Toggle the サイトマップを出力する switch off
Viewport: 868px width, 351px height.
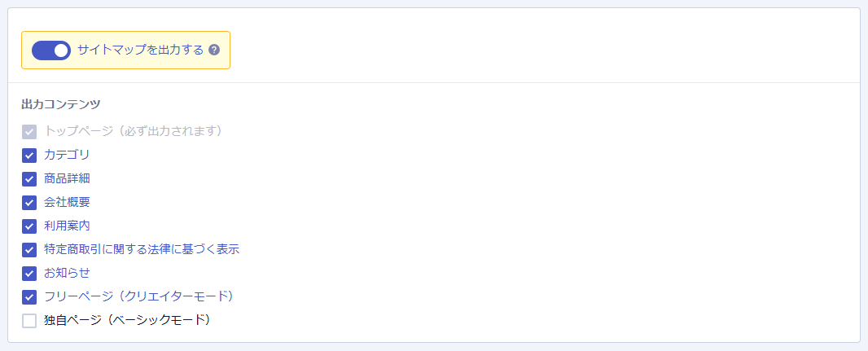click(x=50, y=50)
